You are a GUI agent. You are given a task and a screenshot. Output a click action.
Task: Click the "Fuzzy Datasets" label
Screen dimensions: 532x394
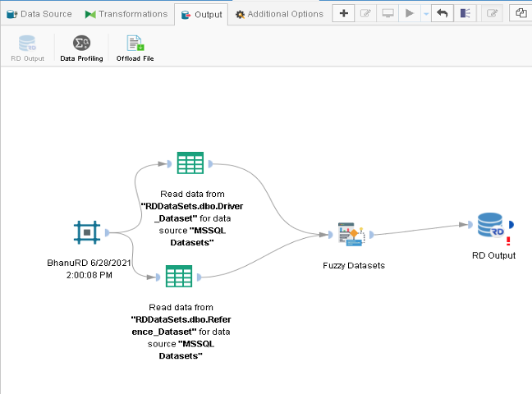click(354, 265)
